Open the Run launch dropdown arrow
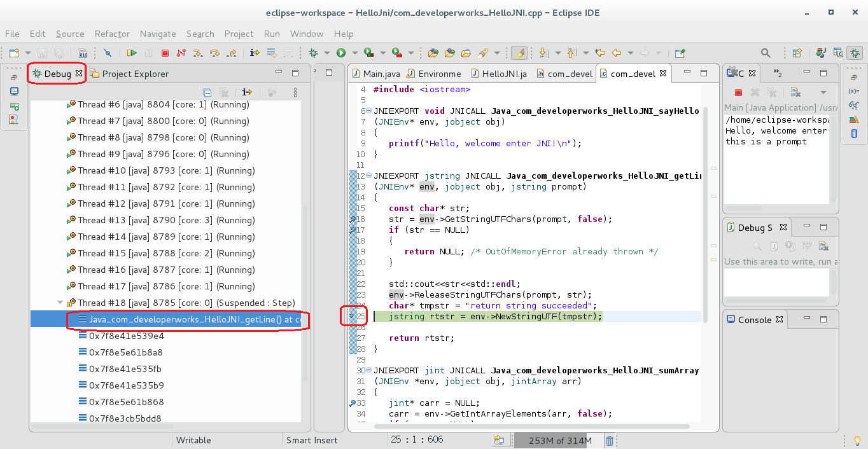 pos(354,53)
